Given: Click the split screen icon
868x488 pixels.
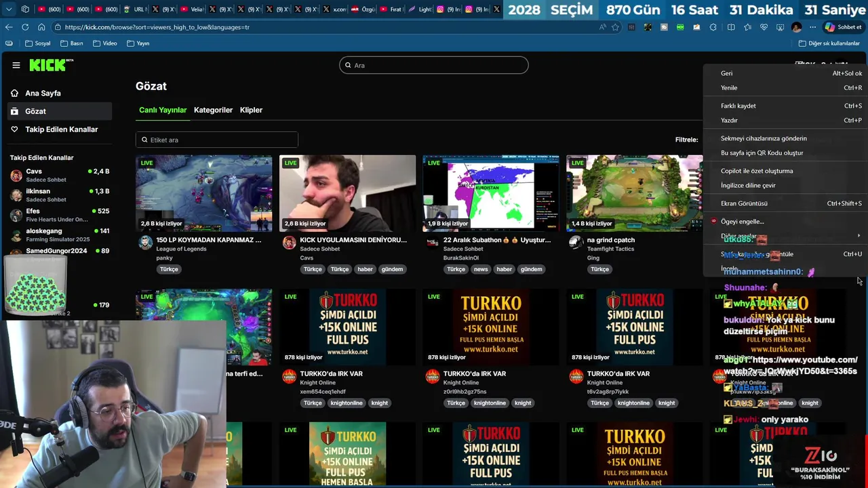Looking at the screenshot, I should point(731,27).
